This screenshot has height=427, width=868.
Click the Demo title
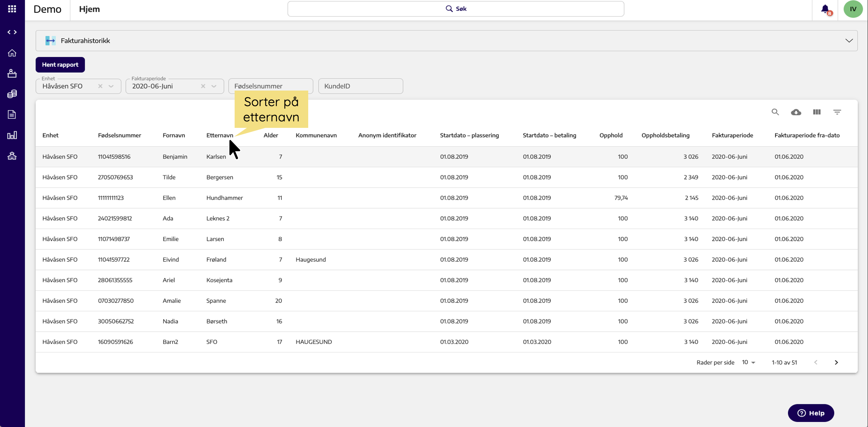[x=47, y=9]
